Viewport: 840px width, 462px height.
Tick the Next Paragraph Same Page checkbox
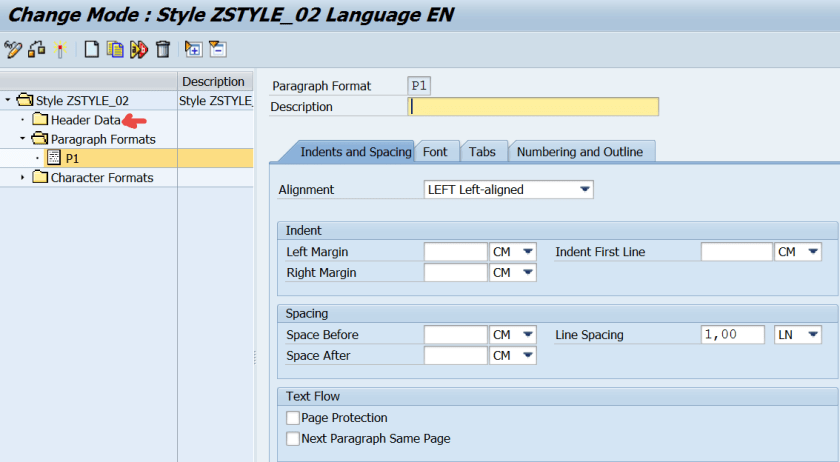click(x=293, y=438)
